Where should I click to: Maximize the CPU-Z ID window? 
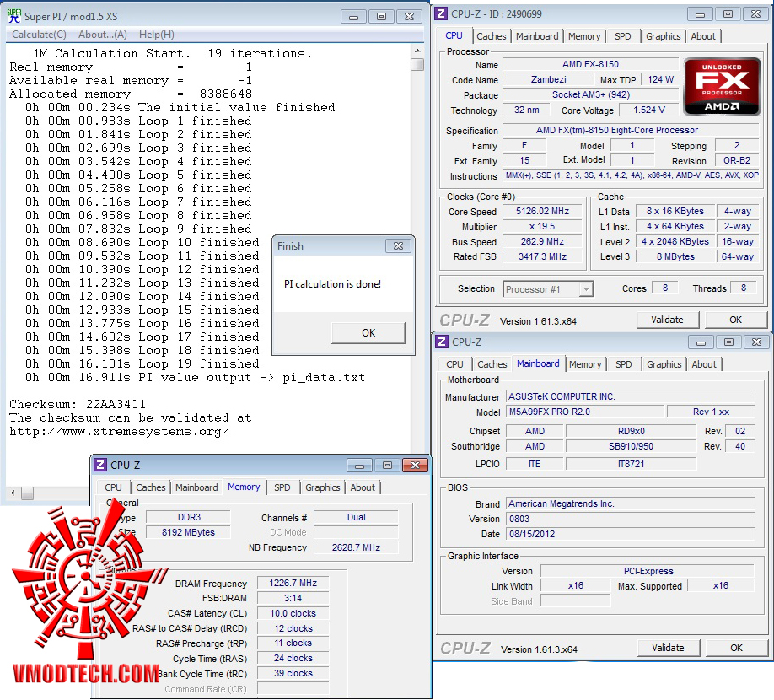click(728, 14)
